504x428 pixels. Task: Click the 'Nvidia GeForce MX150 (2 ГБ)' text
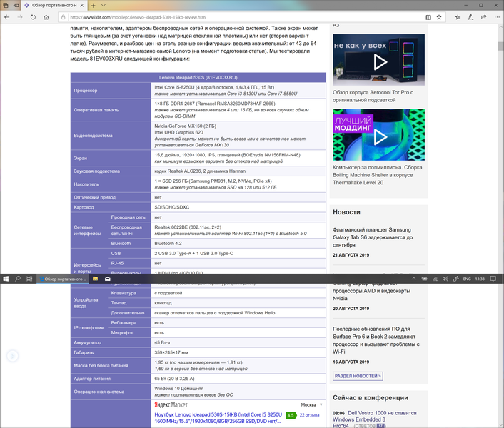pos(185,126)
